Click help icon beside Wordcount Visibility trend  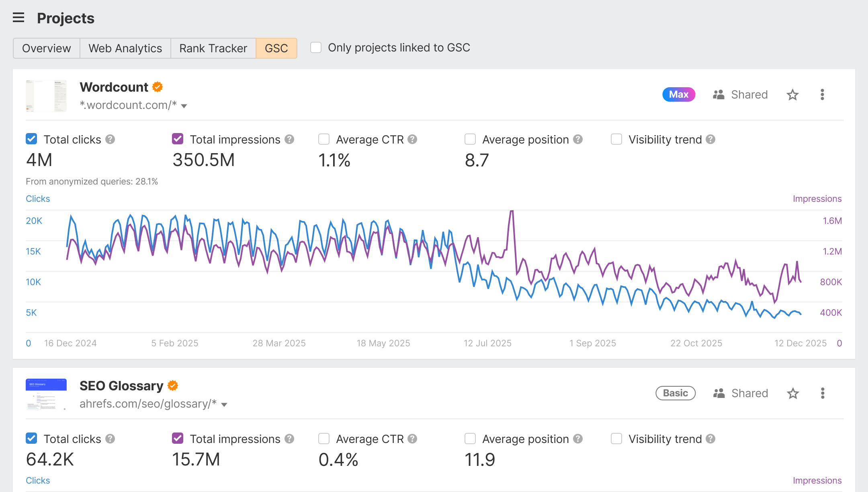tap(710, 139)
